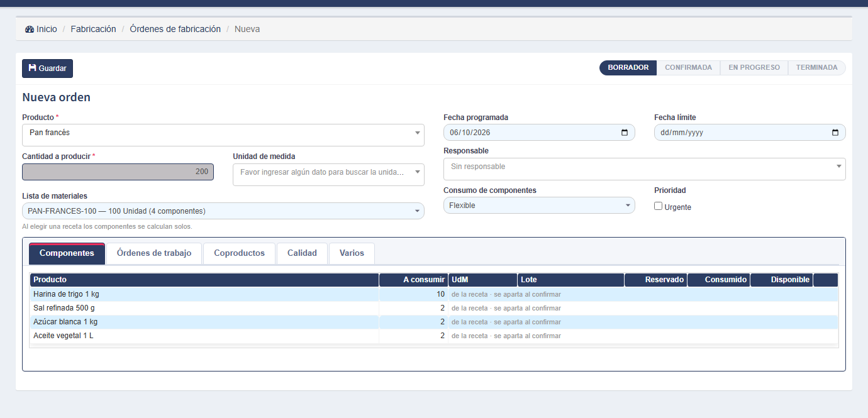Click the calendar icon in Fecha programada
Viewport: 868px width, 418px height.
click(x=625, y=133)
